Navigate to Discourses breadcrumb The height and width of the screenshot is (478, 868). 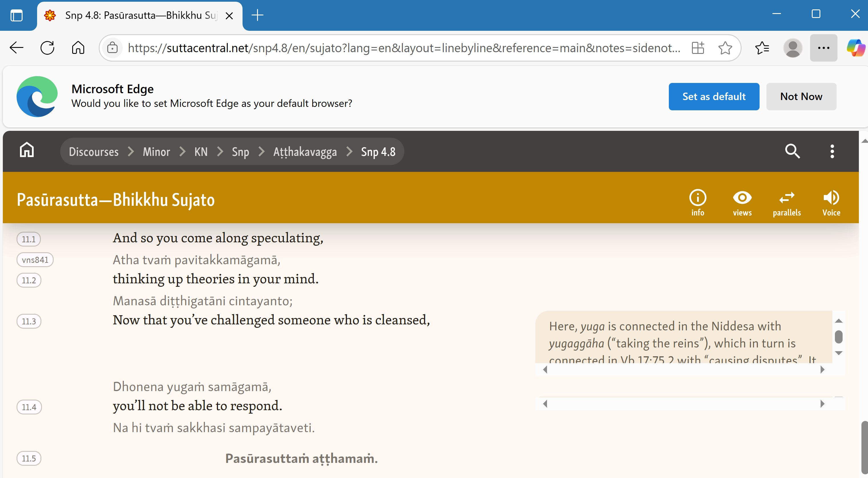pos(94,152)
